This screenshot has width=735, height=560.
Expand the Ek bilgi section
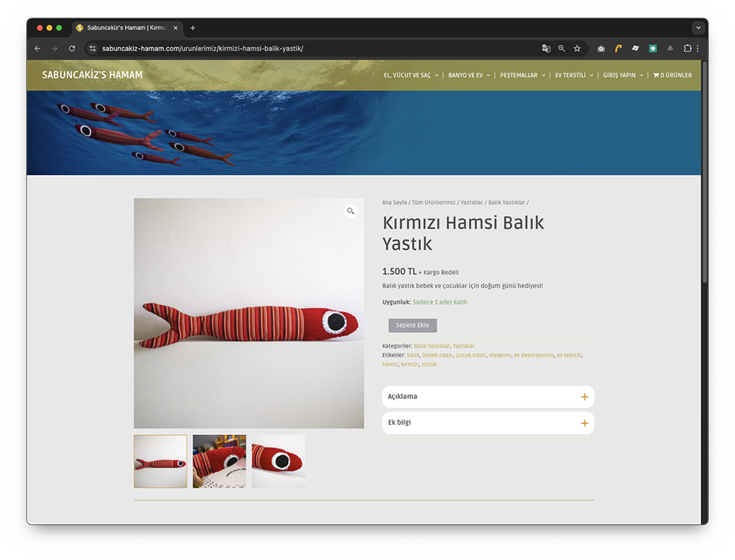[488, 423]
